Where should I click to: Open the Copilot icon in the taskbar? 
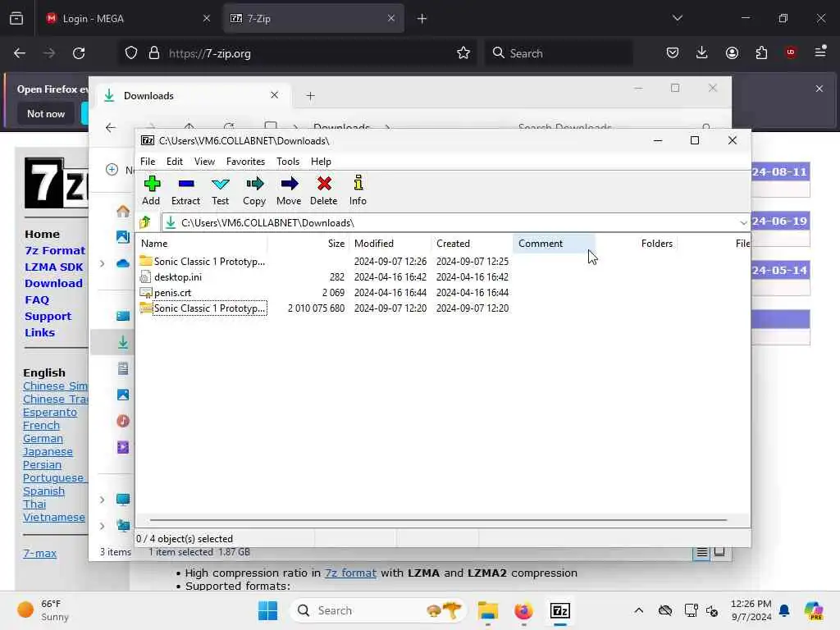813,610
